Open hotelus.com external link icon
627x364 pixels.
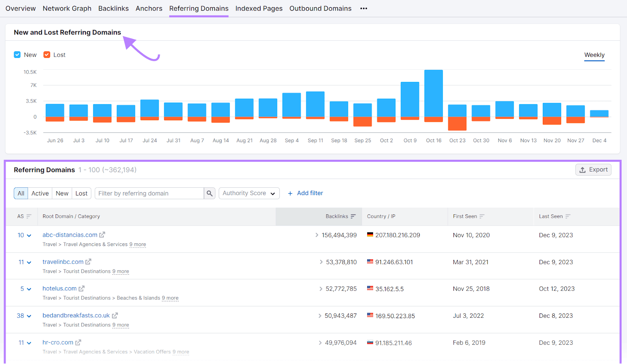82,289
